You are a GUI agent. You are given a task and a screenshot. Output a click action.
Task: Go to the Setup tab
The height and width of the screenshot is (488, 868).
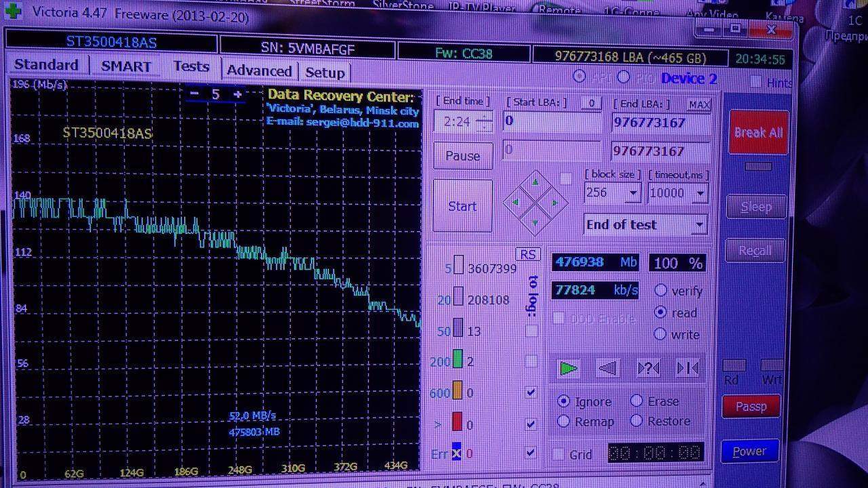[x=325, y=73]
